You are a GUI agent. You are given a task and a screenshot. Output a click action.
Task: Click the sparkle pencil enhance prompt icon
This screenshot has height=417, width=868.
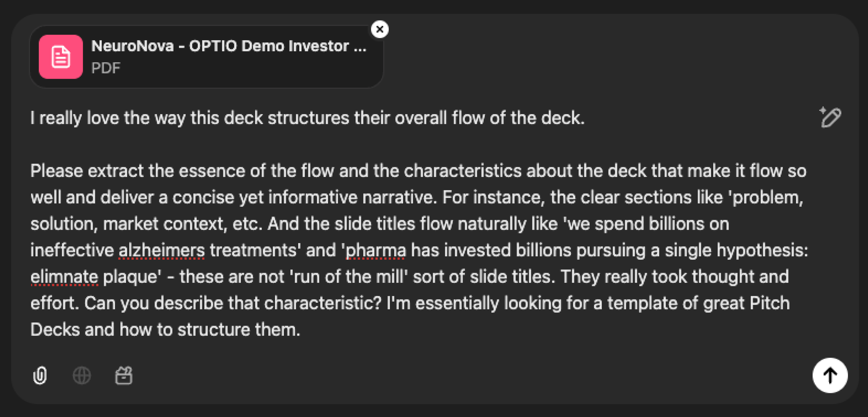point(830,117)
